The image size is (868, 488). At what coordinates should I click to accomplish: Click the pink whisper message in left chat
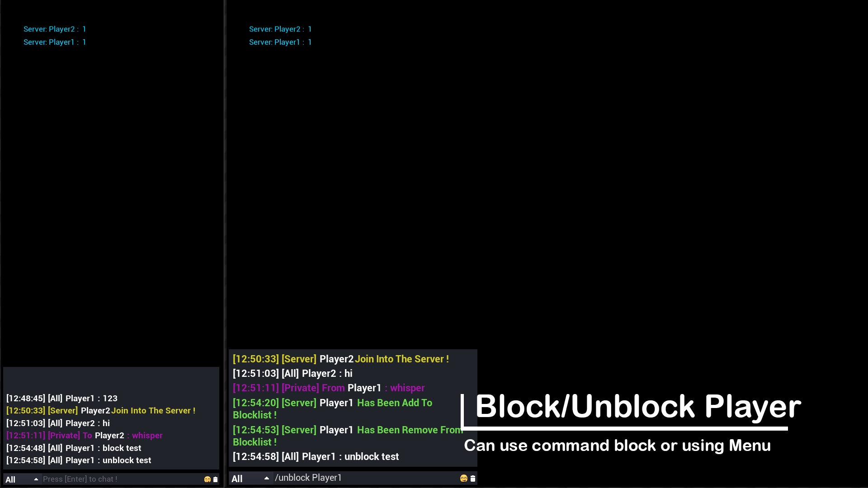pos(83,435)
